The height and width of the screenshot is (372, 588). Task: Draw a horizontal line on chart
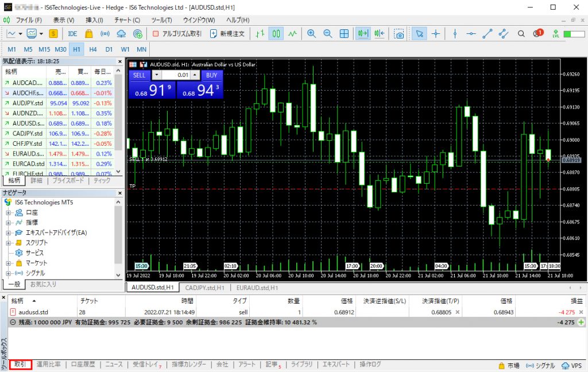pos(471,34)
